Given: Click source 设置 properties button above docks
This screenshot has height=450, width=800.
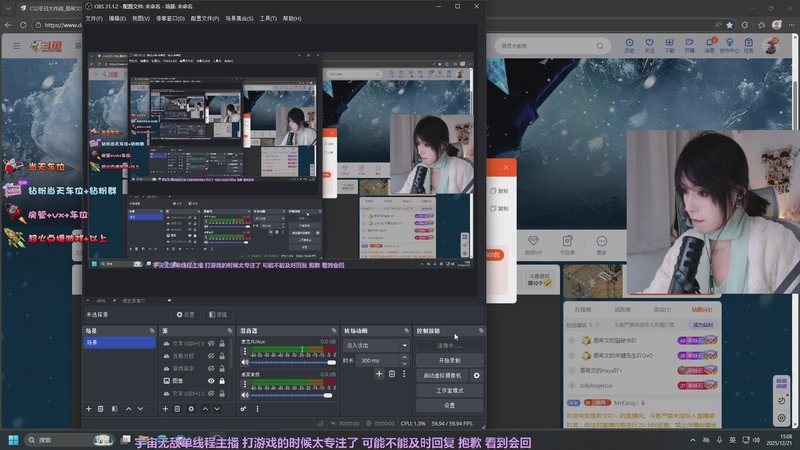Looking at the screenshot, I should [186, 315].
